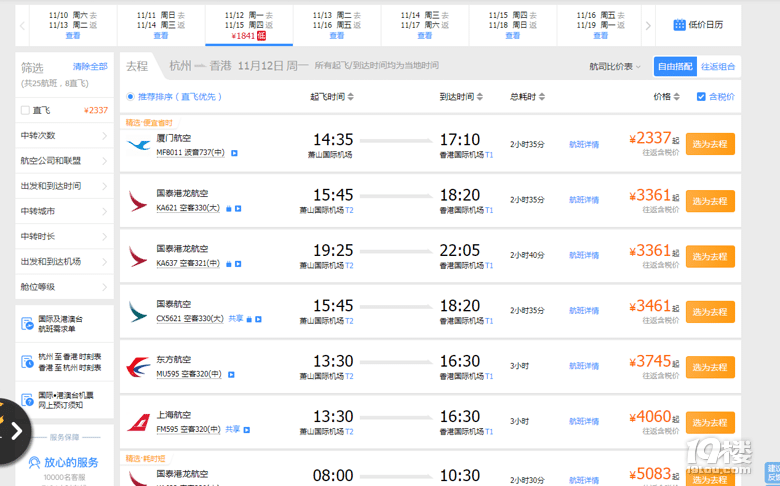This screenshot has height=486, width=780.
Task: Open 航班详情 for FM595
Action: [584, 421]
